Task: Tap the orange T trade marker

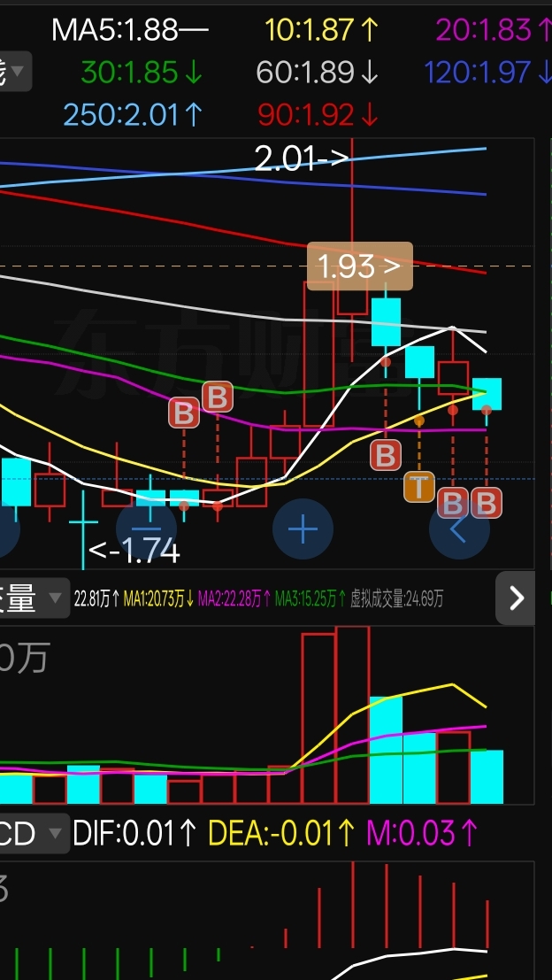Action: (419, 487)
